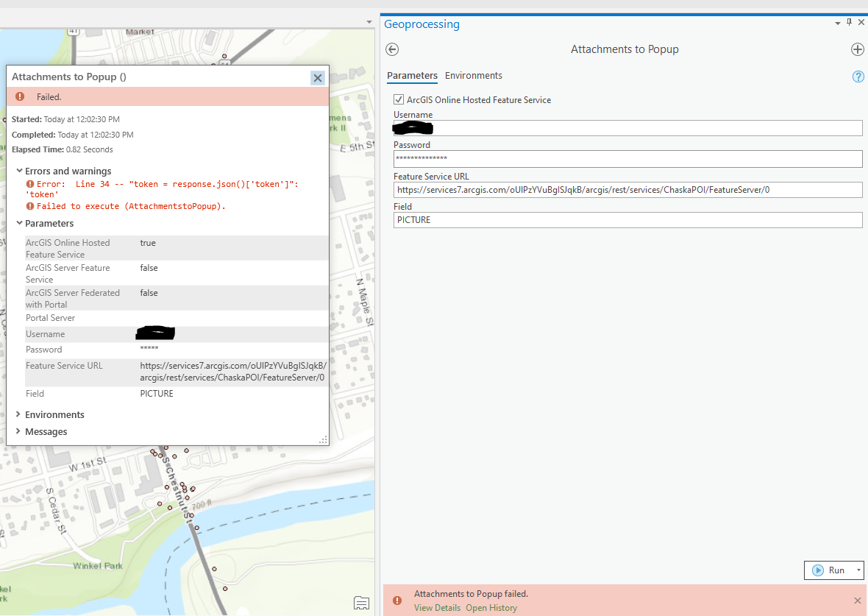
Task: Click the Open History link
Action: coord(491,608)
